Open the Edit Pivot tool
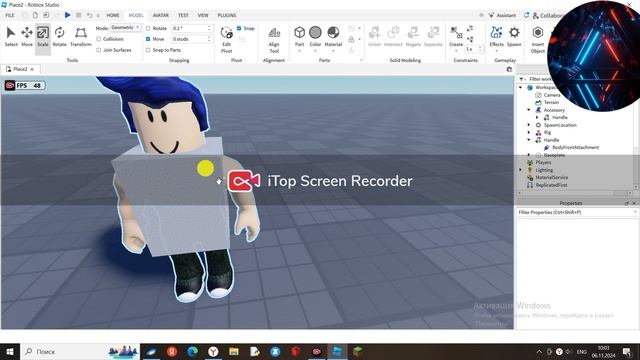Screen dimensions: 640x360 (227, 40)
